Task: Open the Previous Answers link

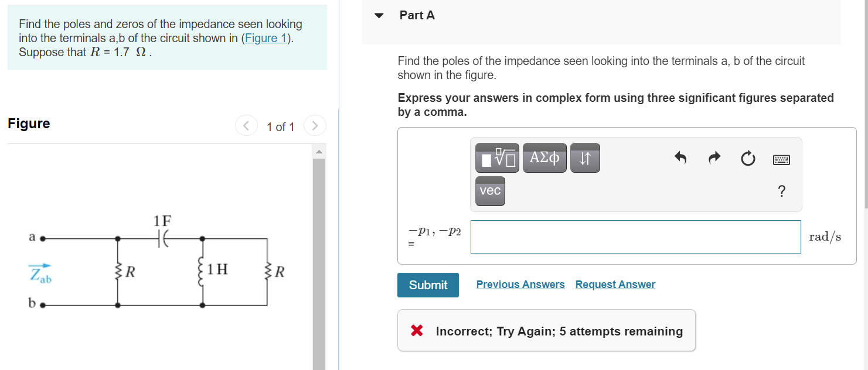Action: point(520,285)
